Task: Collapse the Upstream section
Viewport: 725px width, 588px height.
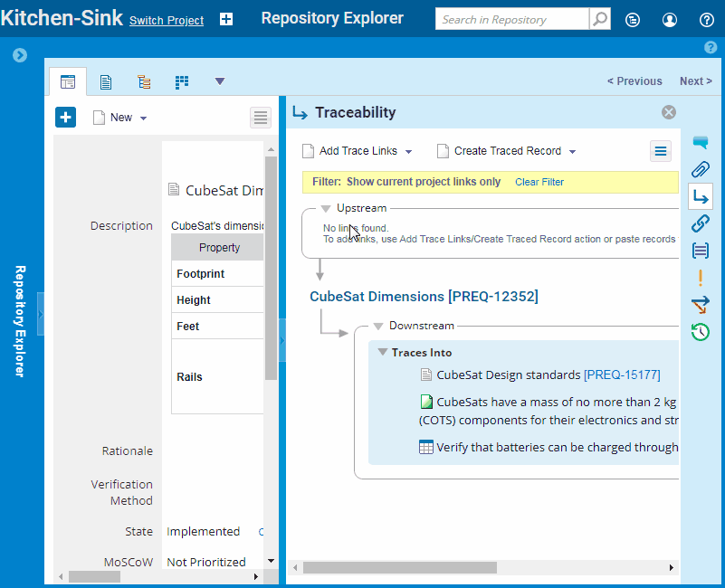Action: [326, 208]
